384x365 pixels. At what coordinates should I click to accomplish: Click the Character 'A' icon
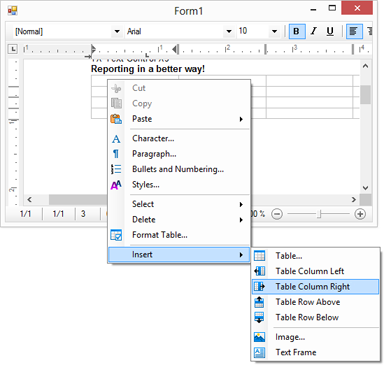click(116, 139)
